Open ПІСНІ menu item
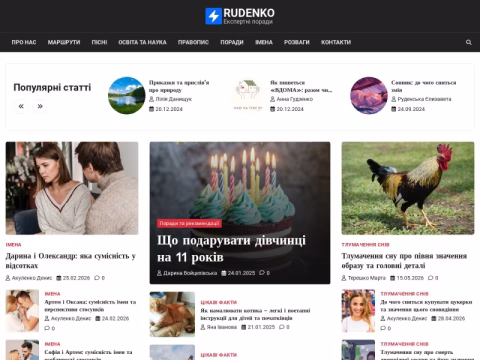Image resolution: width=480 pixels, height=360 pixels. tap(99, 42)
